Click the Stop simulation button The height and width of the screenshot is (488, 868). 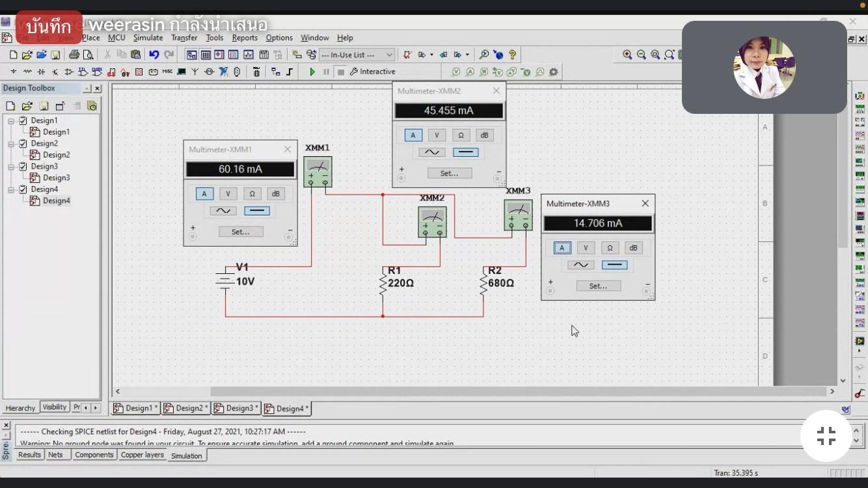click(340, 72)
